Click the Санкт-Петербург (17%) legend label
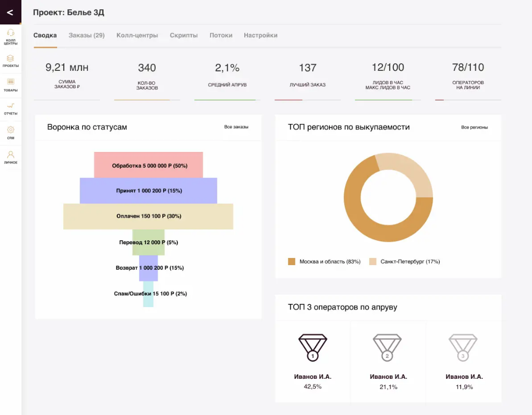532x415 pixels. [x=410, y=262]
